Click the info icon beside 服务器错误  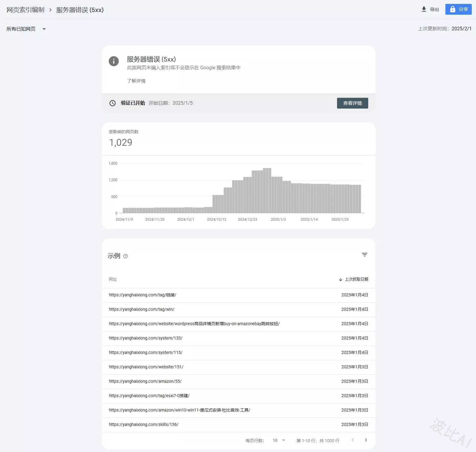(114, 61)
